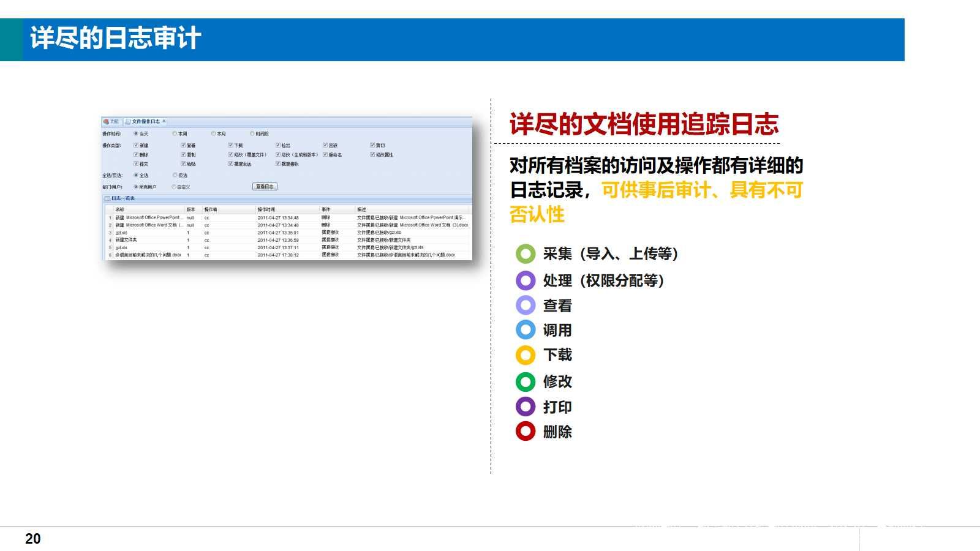Select the 新建文件夹 log row
This screenshot has height=551, width=980.
pyautogui.click(x=288, y=240)
